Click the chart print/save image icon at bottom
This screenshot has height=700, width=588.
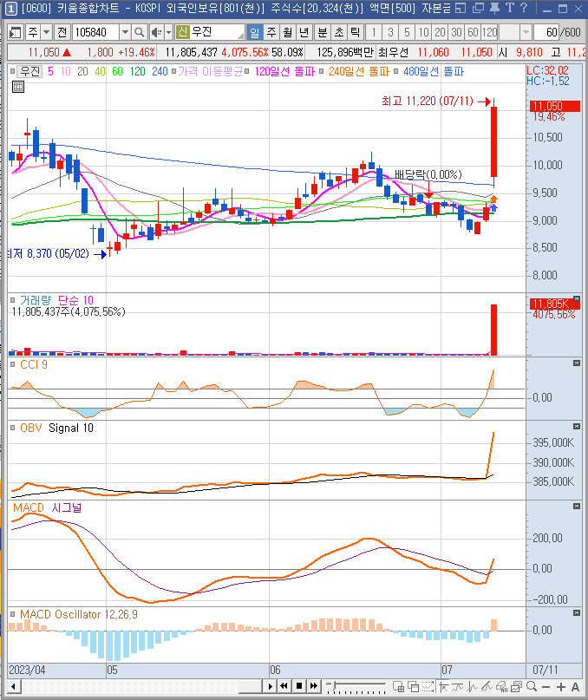517,687
